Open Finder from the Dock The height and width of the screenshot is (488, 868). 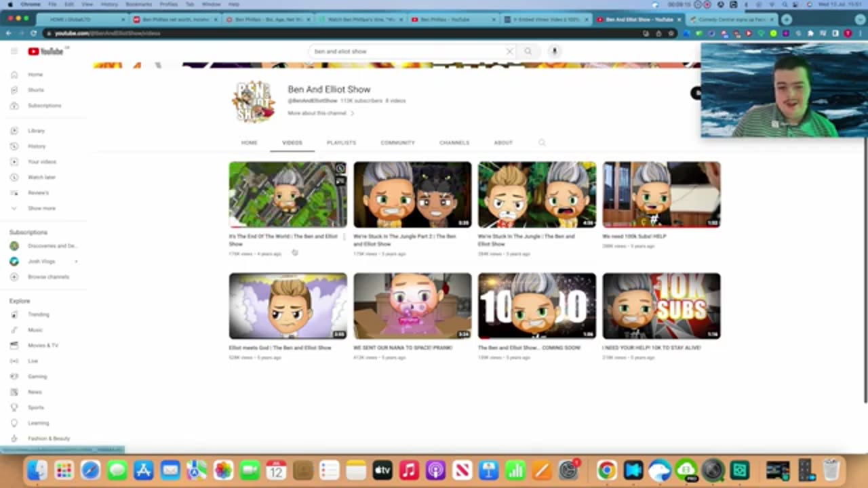tap(37, 470)
